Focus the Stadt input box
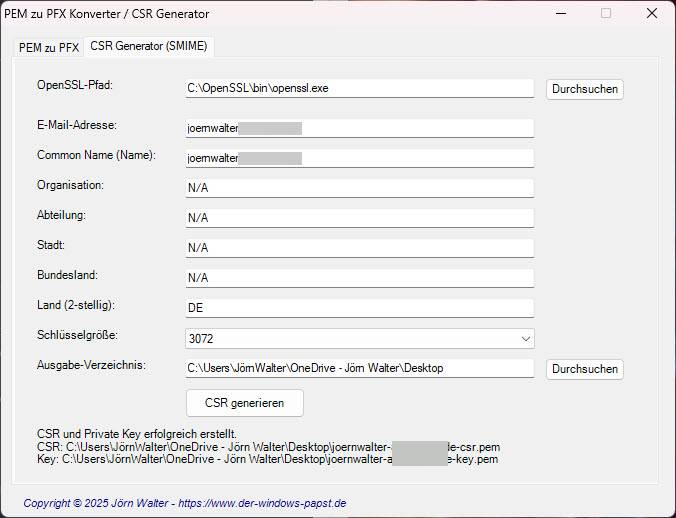 point(359,248)
